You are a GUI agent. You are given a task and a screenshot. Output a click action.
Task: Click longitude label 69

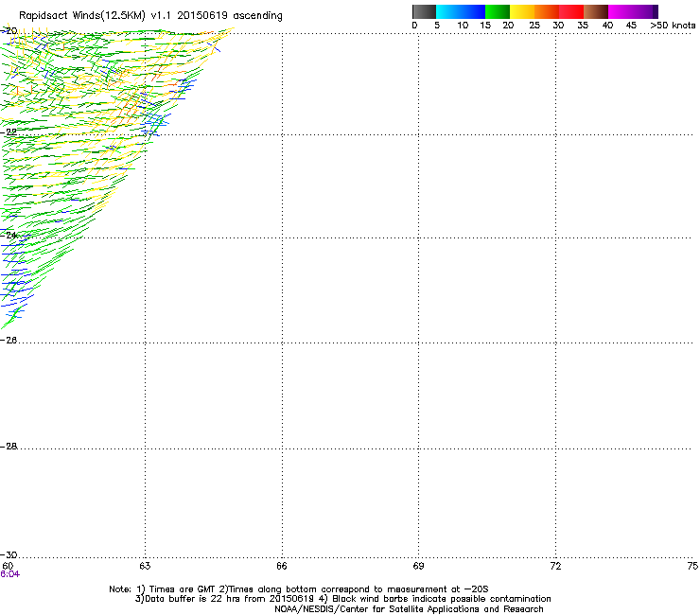point(418,566)
